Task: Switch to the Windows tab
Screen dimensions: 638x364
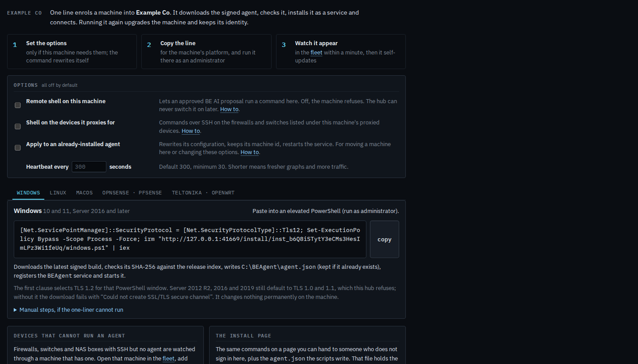Action: click(28, 193)
